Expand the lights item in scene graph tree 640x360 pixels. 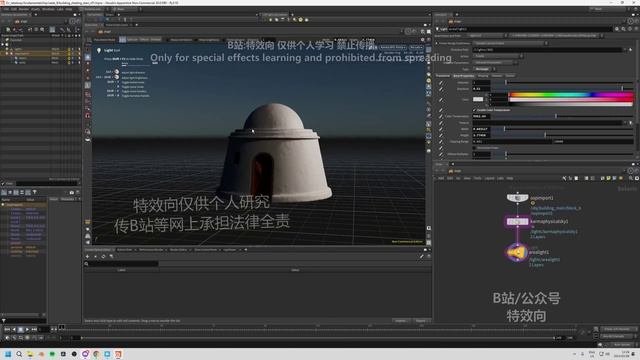pos(7,49)
